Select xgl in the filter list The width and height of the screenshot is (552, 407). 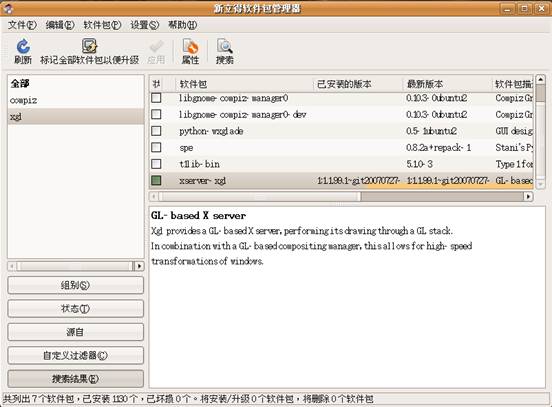76,117
